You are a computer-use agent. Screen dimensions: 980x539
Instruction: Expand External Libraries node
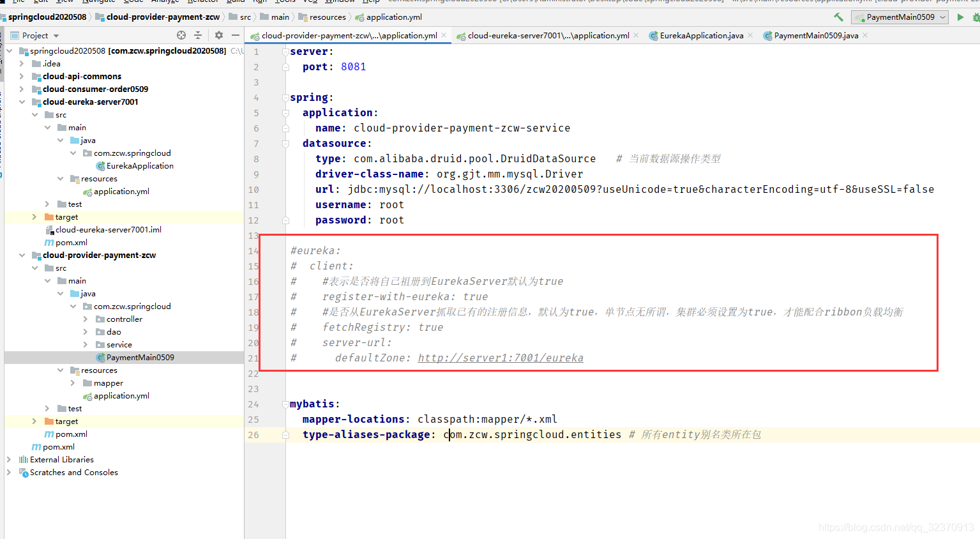pyautogui.click(x=9, y=460)
